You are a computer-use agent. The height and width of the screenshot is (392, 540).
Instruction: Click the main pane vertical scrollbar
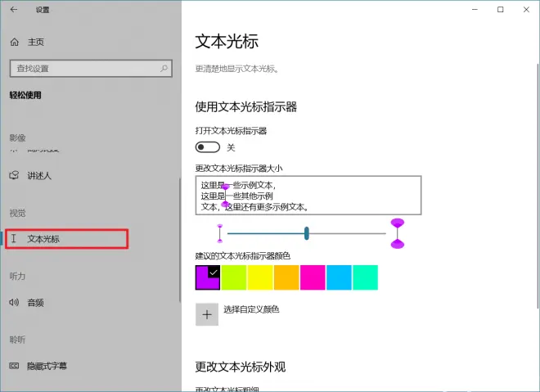click(538, 186)
